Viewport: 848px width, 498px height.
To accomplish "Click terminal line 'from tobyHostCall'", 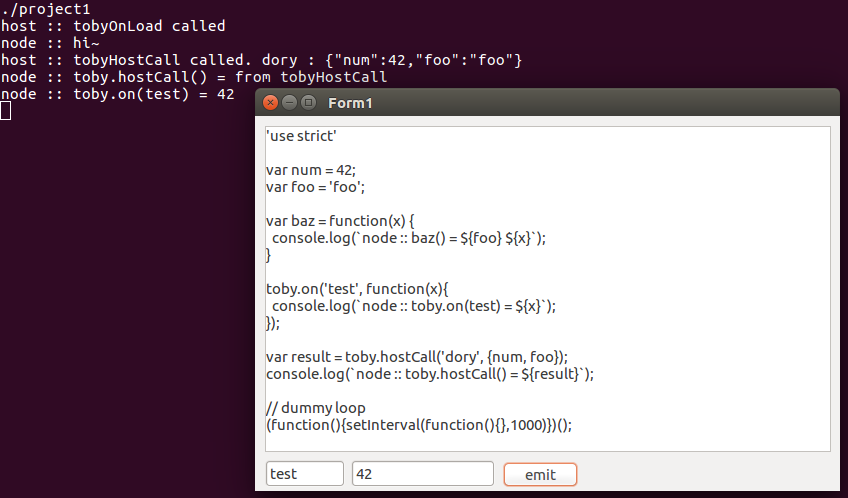I will click(194, 77).
